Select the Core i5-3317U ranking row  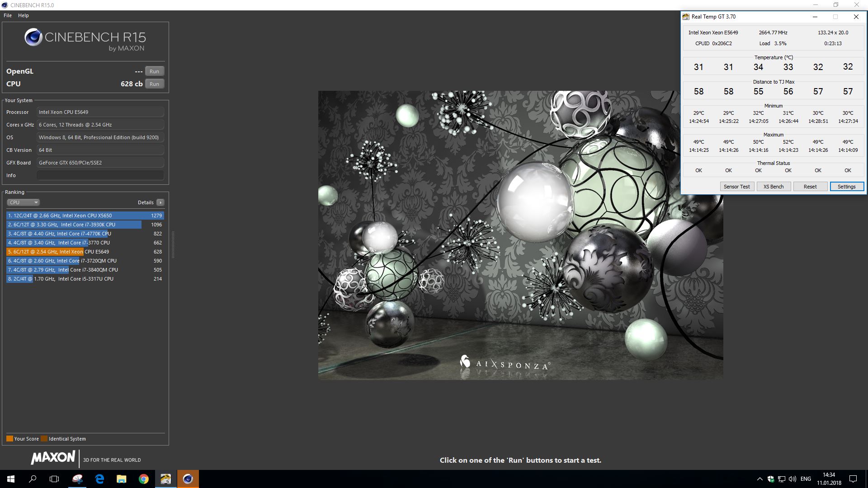[85, 279]
